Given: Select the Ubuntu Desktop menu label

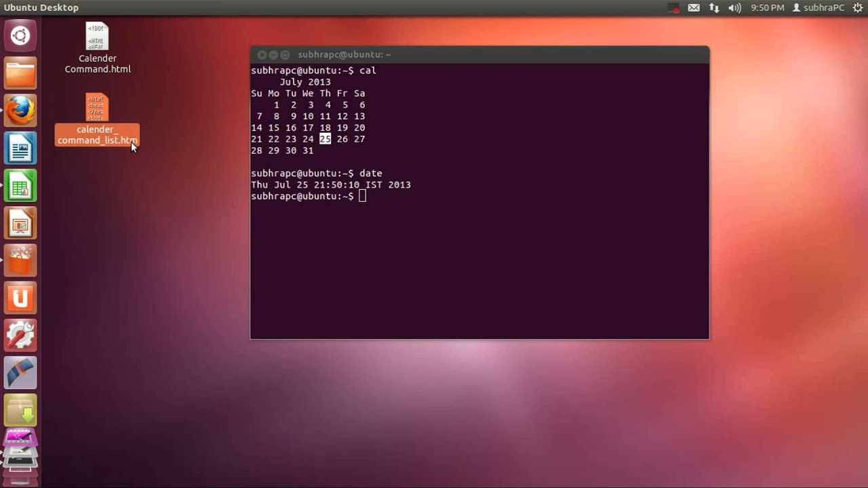Looking at the screenshot, I should tap(41, 7).
